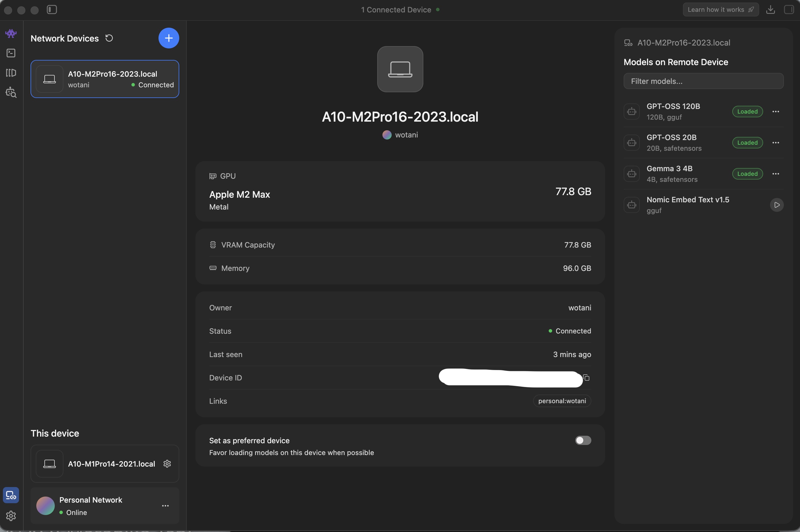This screenshot has height=532, width=800.
Task: Open options menu for Gemma 3 4B
Action: tap(776, 174)
